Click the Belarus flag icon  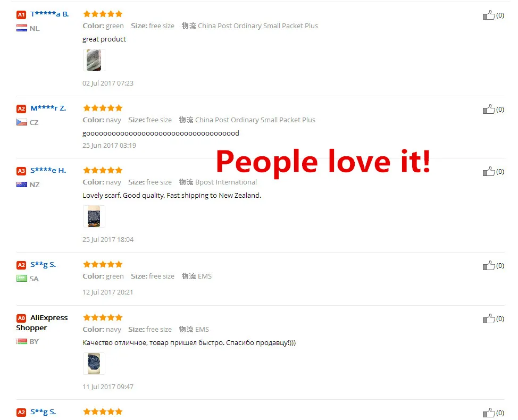pyautogui.click(x=22, y=341)
